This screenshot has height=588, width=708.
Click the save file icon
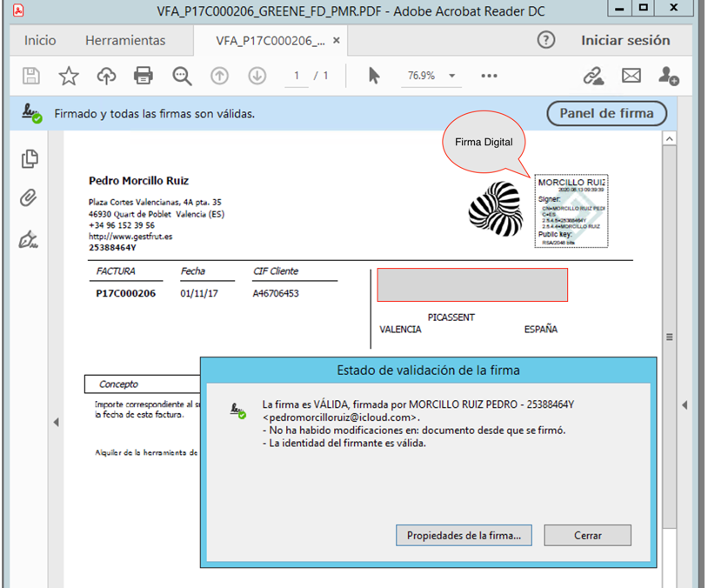pos(31,76)
